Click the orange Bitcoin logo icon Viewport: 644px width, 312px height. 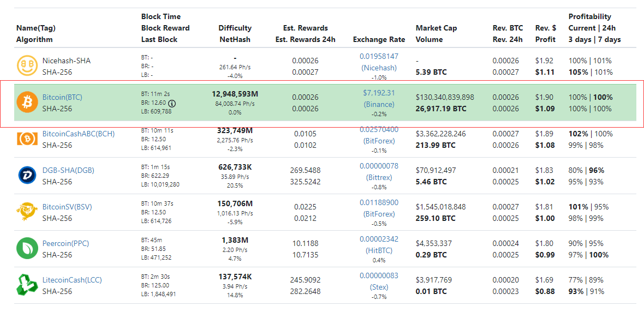pyautogui.click(x=27, y=103)
